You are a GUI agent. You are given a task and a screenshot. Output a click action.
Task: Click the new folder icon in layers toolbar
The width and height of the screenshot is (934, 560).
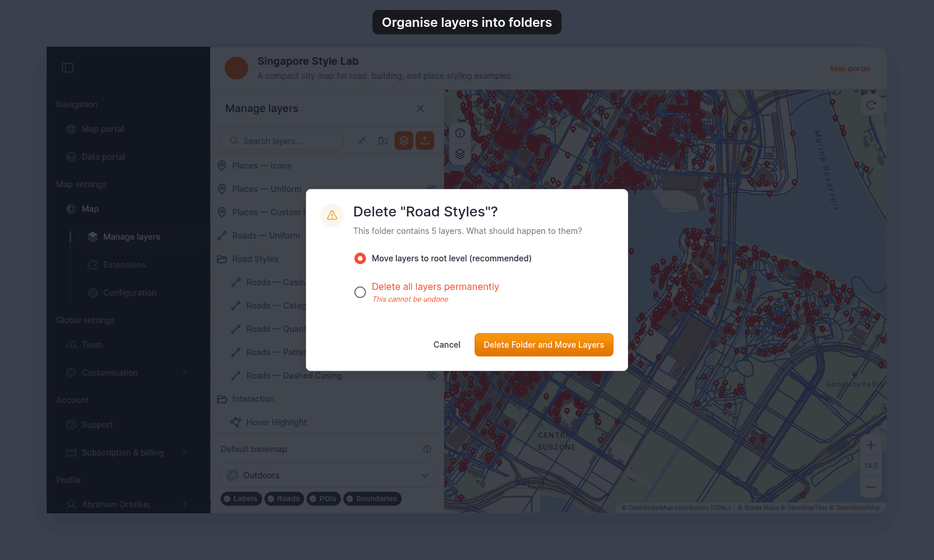[383, 141]
